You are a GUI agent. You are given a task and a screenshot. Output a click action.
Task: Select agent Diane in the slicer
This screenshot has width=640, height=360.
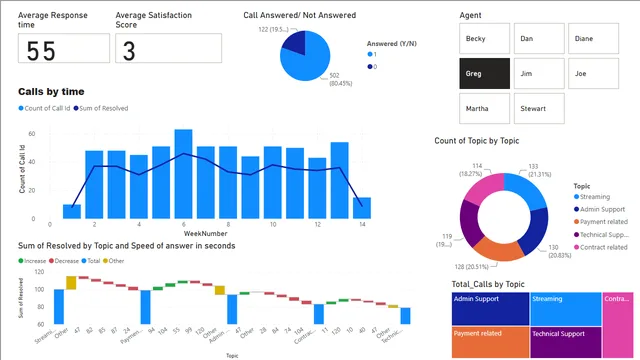point(593,38)
